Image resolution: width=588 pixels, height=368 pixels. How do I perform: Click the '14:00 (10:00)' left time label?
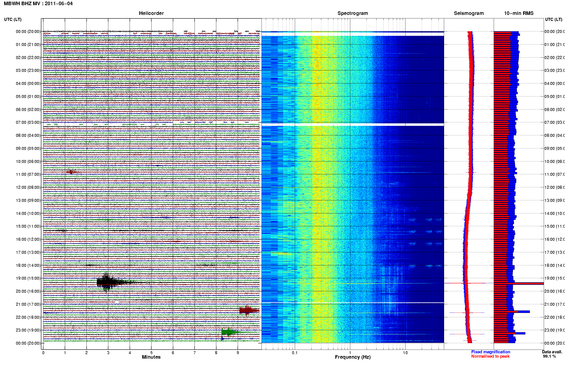pyautogui.click(x=28, y=213)
